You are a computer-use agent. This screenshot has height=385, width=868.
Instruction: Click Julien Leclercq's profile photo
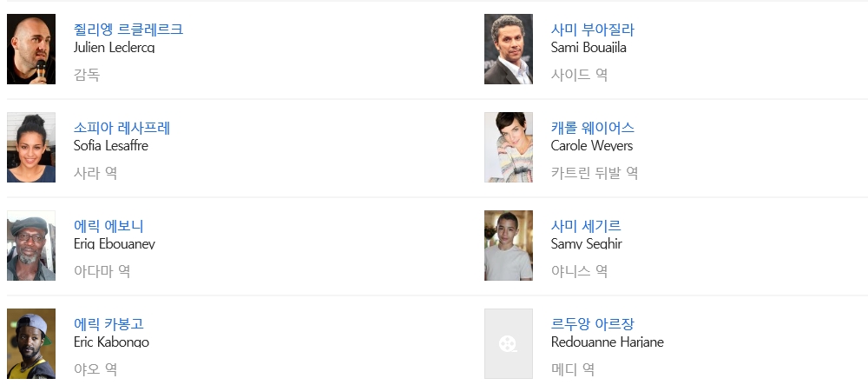pos(31,50)
